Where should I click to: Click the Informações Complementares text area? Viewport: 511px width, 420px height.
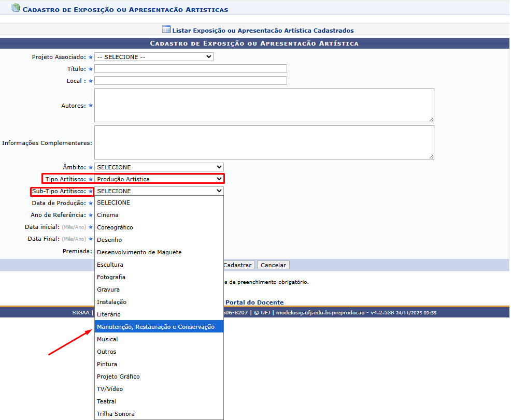(x=264, y=142)
